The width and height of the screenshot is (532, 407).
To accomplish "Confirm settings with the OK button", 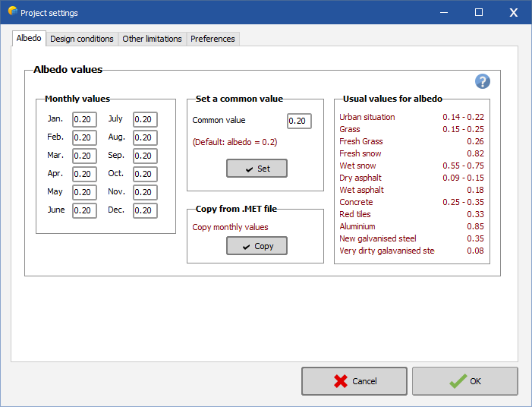I will [464, 381].
